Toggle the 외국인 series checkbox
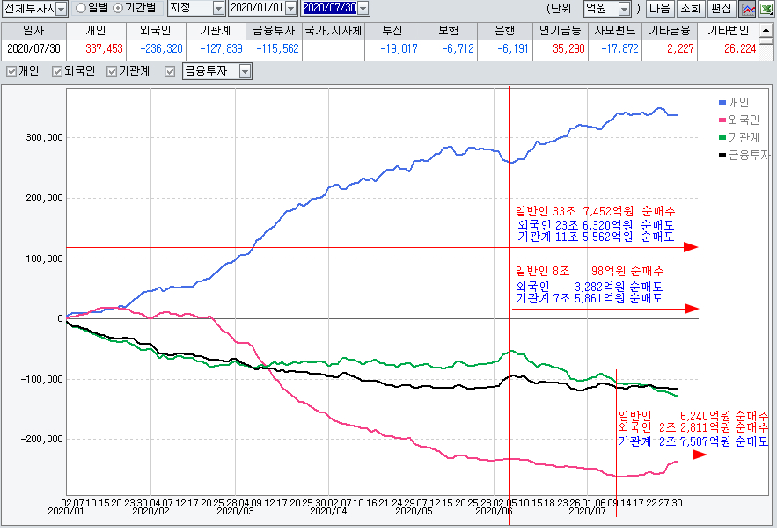777x532 pixels. pos(58,71)
